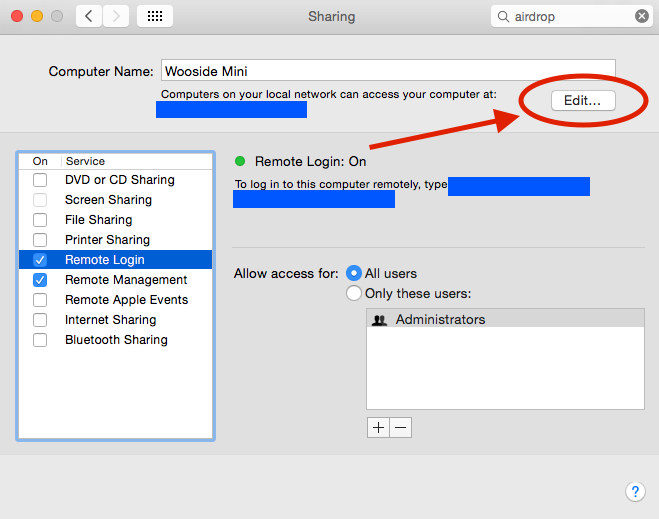The image size is (659, 519).
Task: Enable DVD or CD Sharing checkbox
Action: [x=40, y=180]
